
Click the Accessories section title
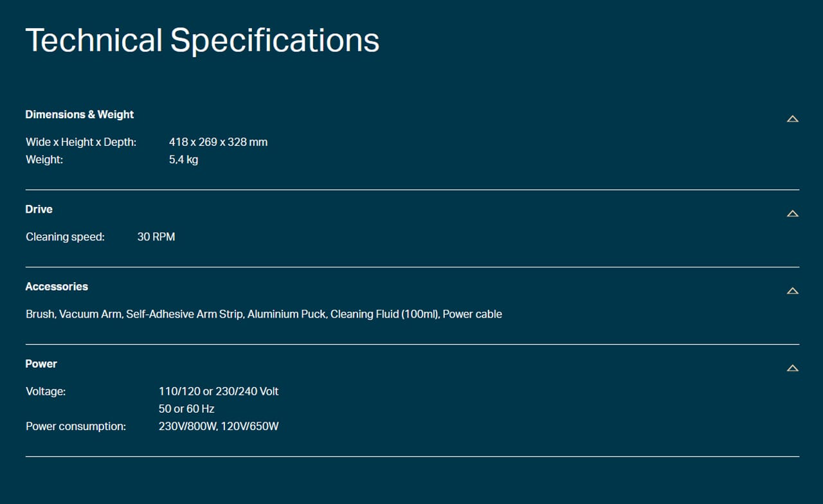(x=57, y=287)
